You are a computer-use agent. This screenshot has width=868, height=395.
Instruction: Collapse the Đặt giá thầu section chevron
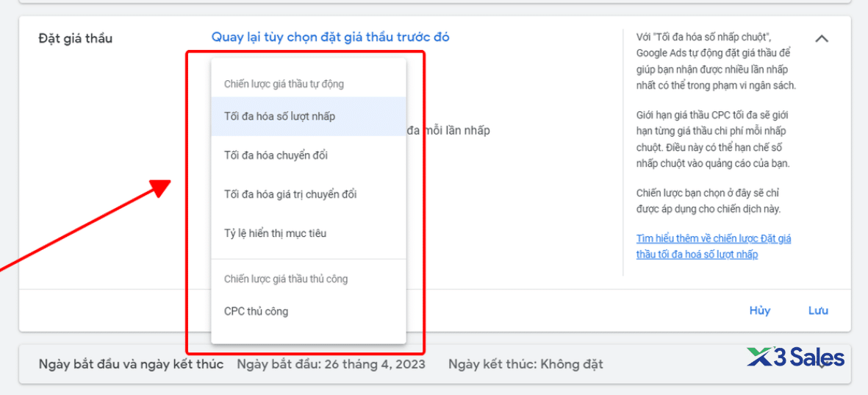[822, 39]
